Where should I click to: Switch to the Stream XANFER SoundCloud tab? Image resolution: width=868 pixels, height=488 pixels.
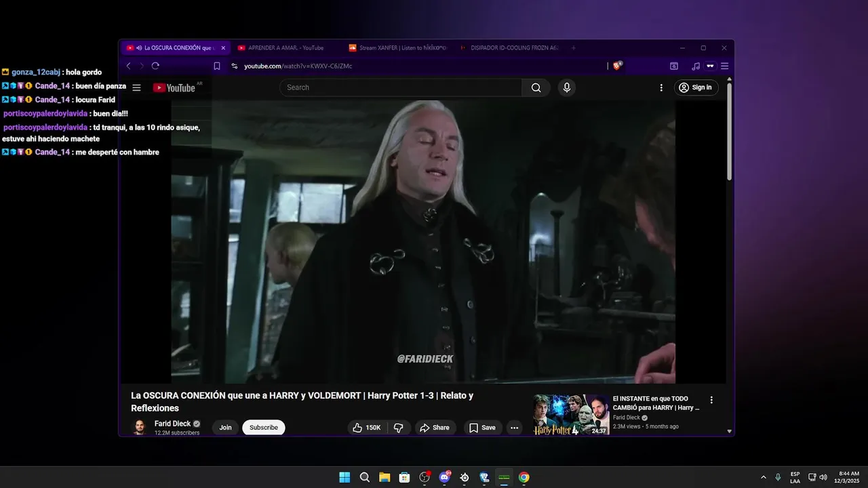point(397,48)
